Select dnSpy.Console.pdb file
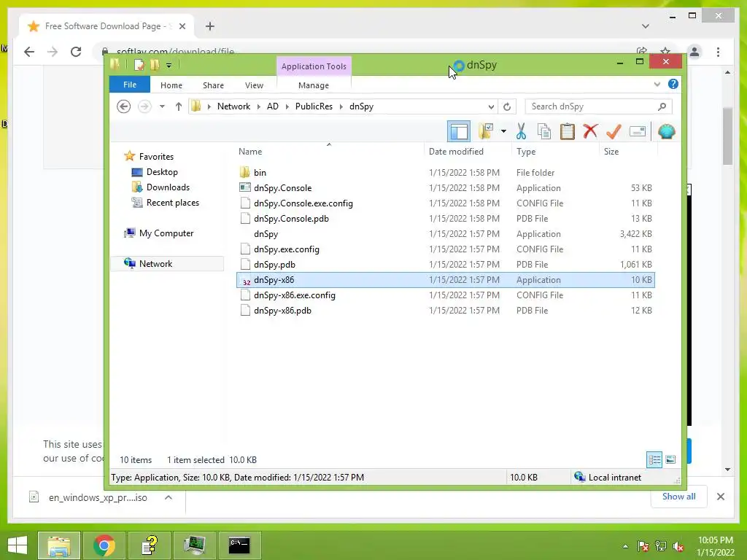This screenshot has width=747, height=560. 446,218
